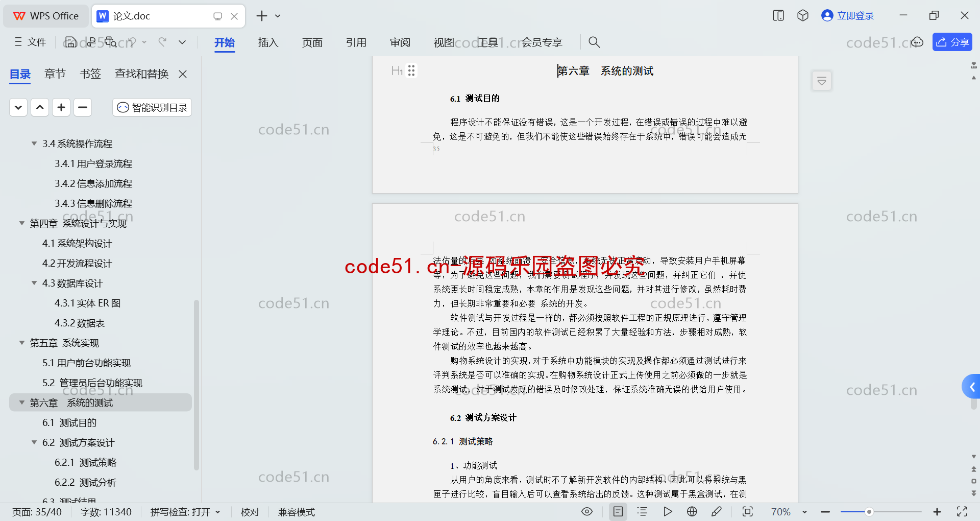Click the undo arrow icon
980x521 pixels.
pyautogui.click(x=132, y=42)
